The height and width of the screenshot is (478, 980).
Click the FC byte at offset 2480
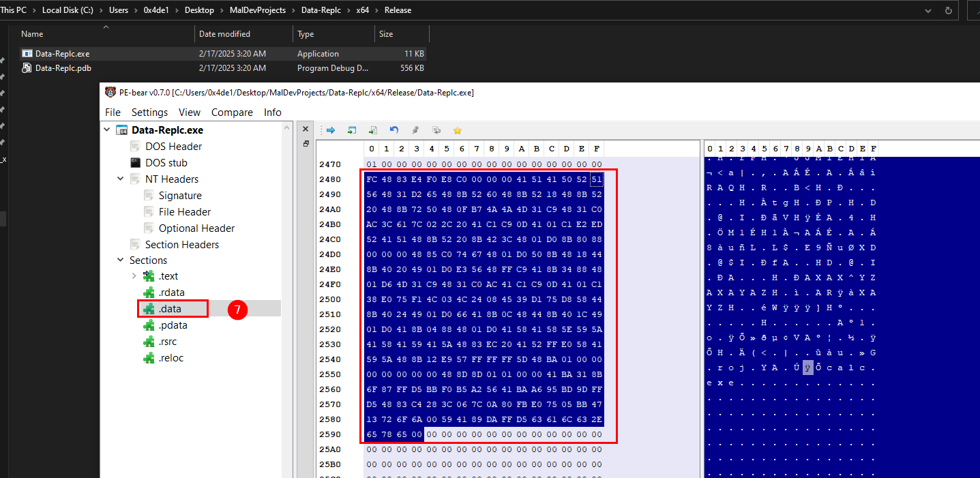pyautogui.click(x=372, y=179)
